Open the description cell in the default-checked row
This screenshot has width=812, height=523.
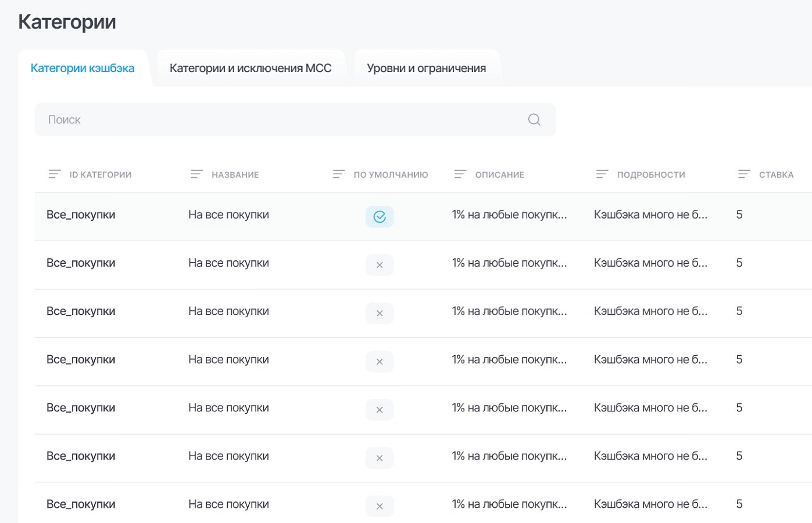[509, 215]
